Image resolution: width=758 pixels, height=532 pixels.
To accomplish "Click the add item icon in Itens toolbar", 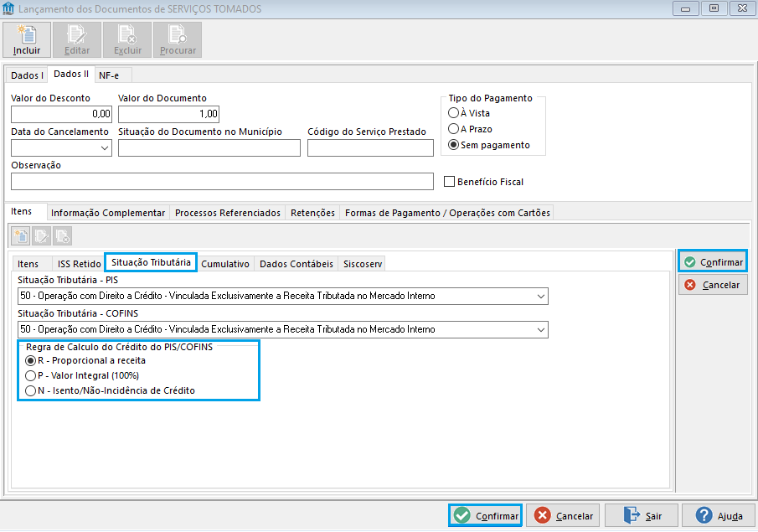I will [20, 236].
